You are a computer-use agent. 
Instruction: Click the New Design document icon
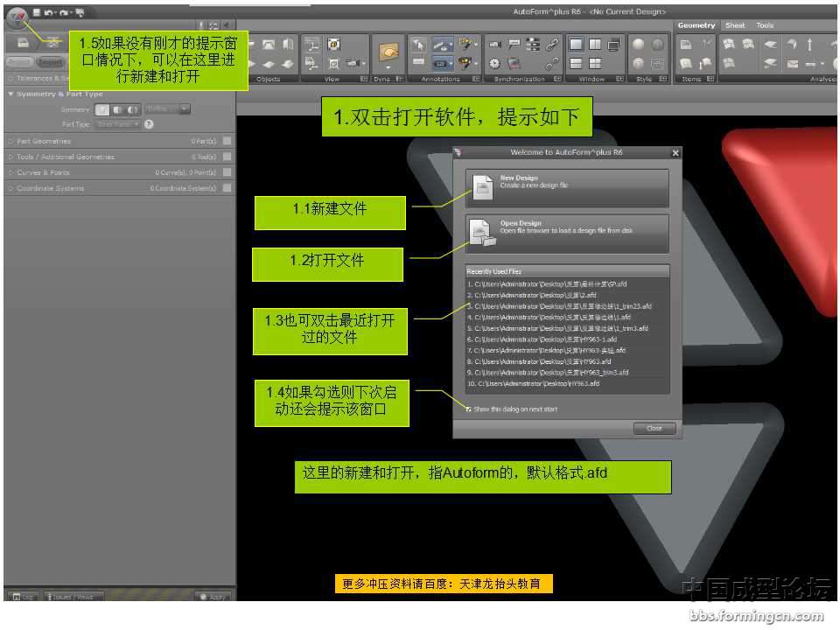[482, 187]
